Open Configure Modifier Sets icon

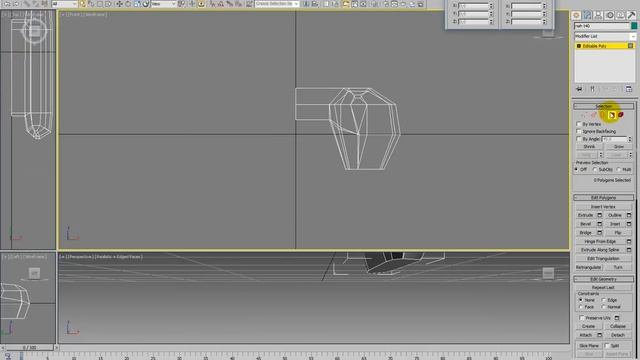click(629, 89)
